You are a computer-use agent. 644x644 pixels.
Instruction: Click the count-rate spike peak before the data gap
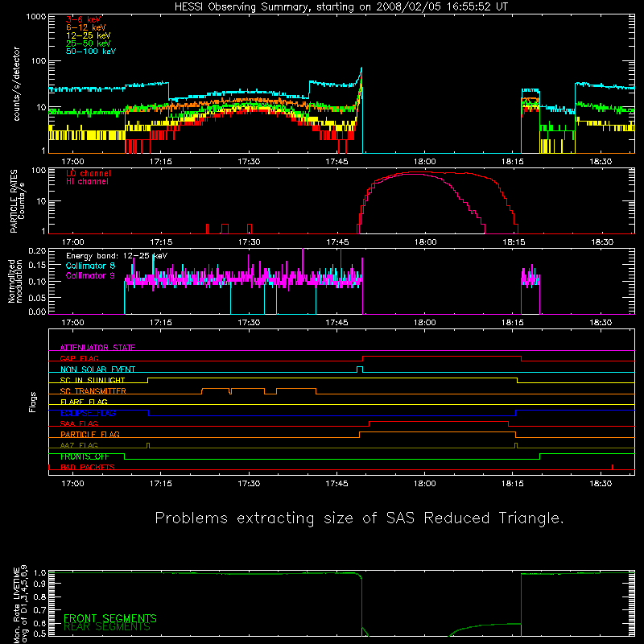361,68
